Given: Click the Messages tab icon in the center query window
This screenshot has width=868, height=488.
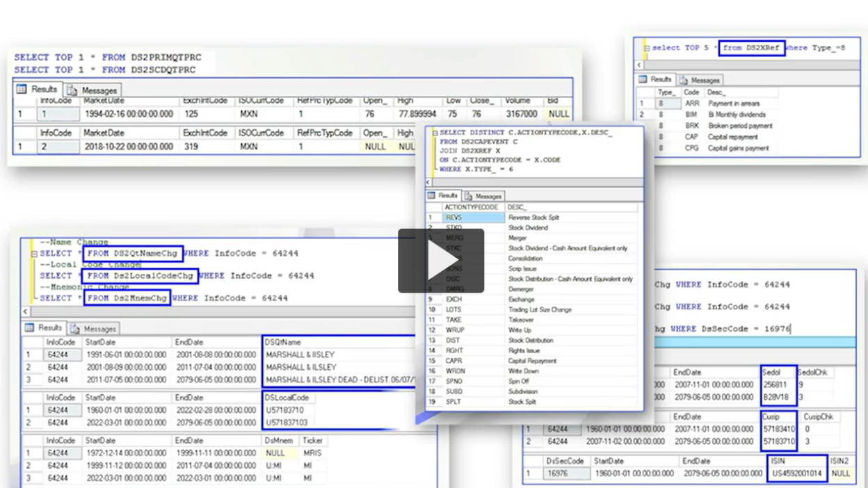Looking at the screenshot, I should (469, 196).
